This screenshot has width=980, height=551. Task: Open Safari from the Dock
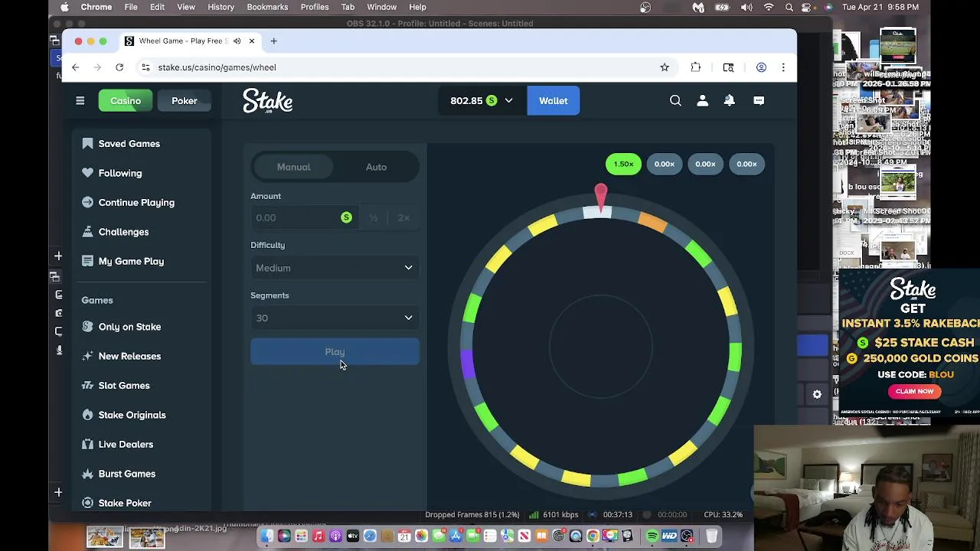(x=370, y=536)
